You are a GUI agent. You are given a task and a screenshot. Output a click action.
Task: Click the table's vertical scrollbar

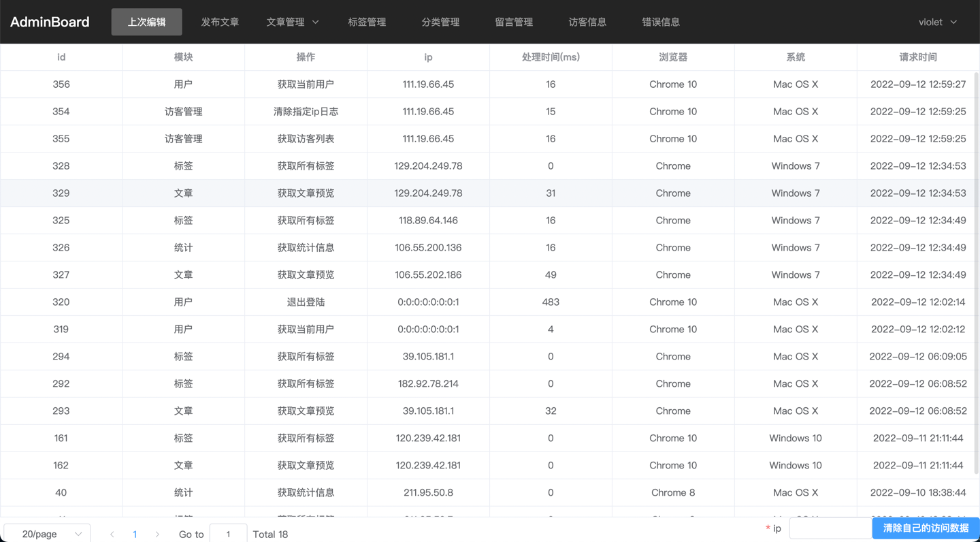pyautogui.click(x=977, y=272)
